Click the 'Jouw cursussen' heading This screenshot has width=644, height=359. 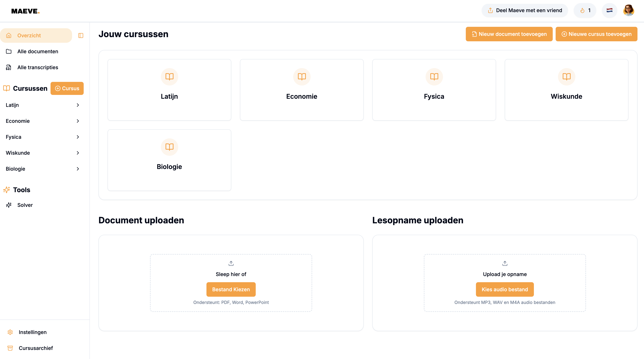(133, 34)
